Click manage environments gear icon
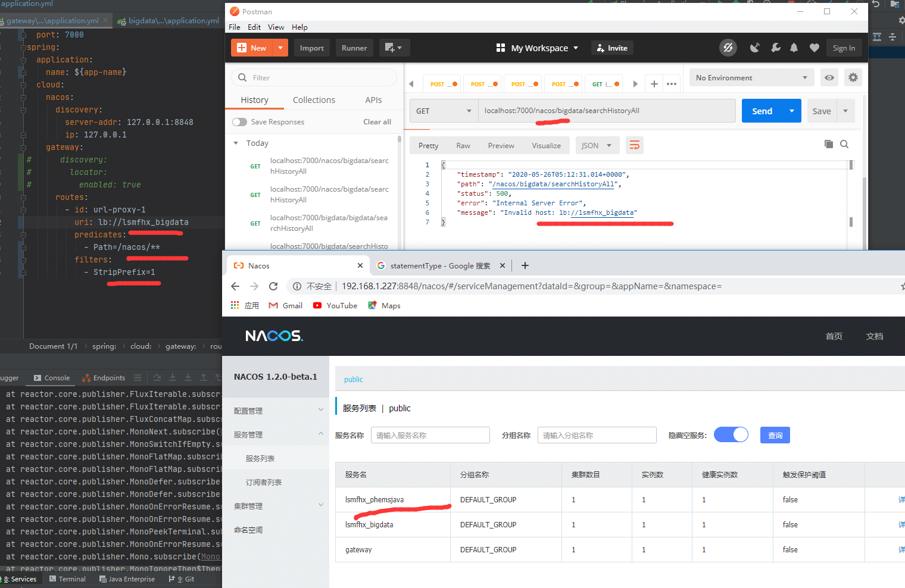Viewport: 905px width, 588px height. (853, 78)
